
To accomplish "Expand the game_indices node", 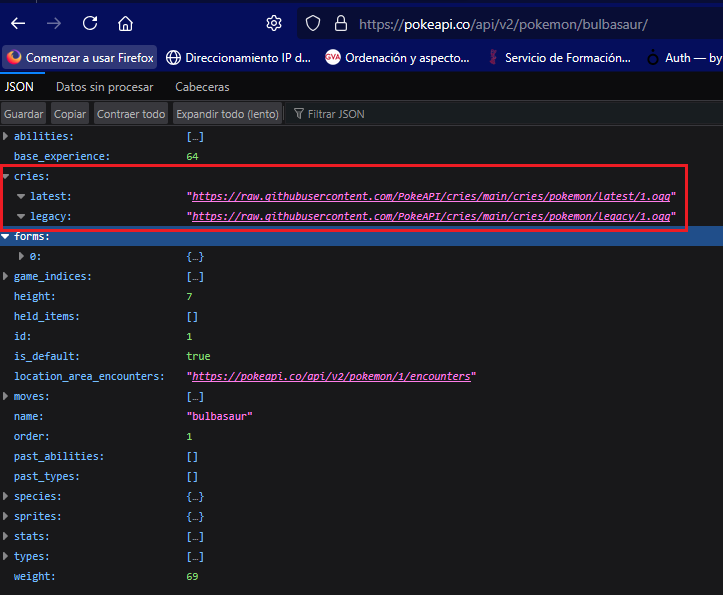I will coord(5,276).
